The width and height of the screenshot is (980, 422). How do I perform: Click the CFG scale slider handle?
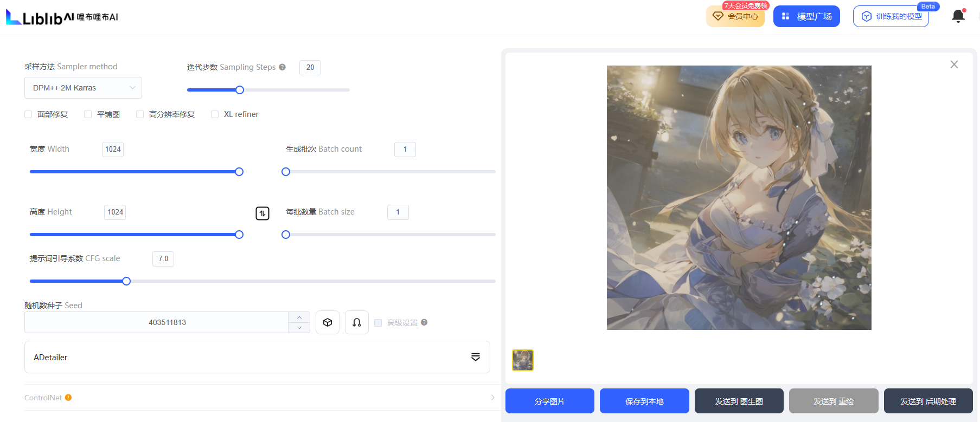click(x=126, y=281)
